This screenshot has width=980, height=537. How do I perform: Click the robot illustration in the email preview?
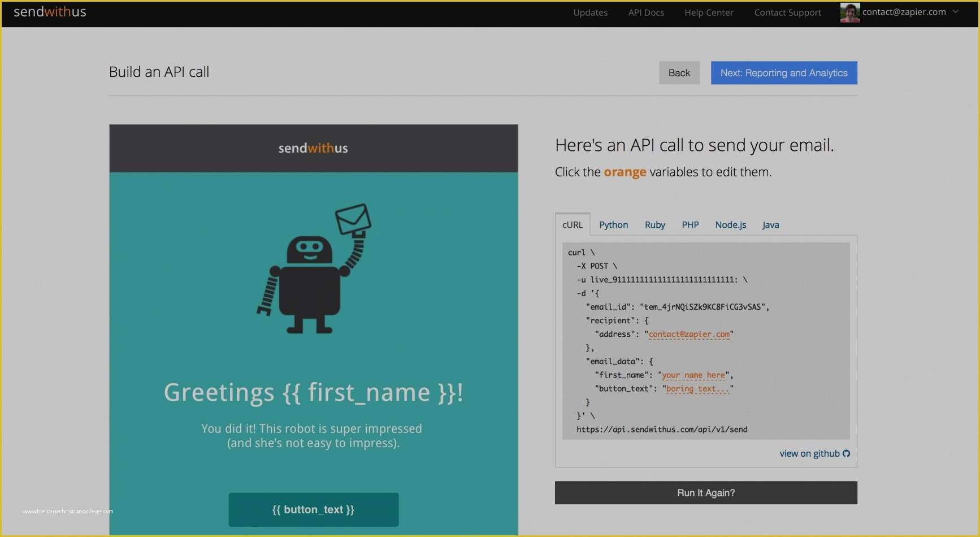coord(314,269)
